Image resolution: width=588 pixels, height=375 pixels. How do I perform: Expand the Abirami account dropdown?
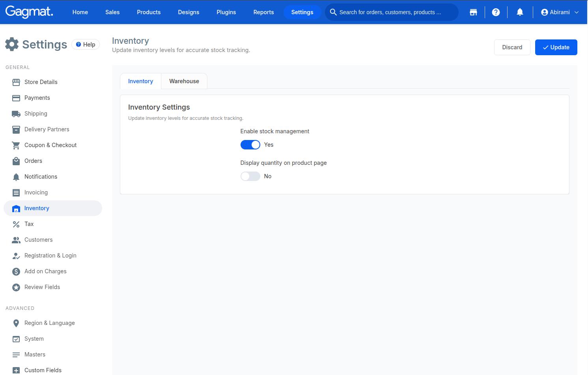coord(560,12)
